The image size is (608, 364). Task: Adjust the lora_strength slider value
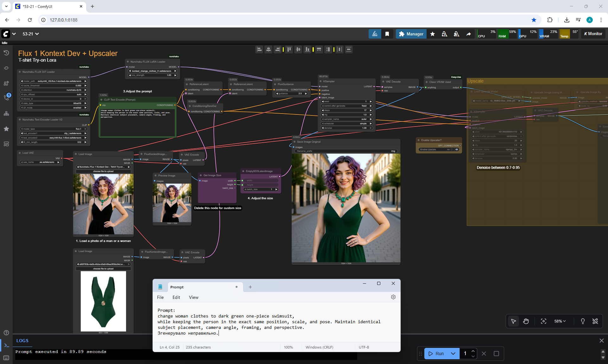tap(154, 75)
